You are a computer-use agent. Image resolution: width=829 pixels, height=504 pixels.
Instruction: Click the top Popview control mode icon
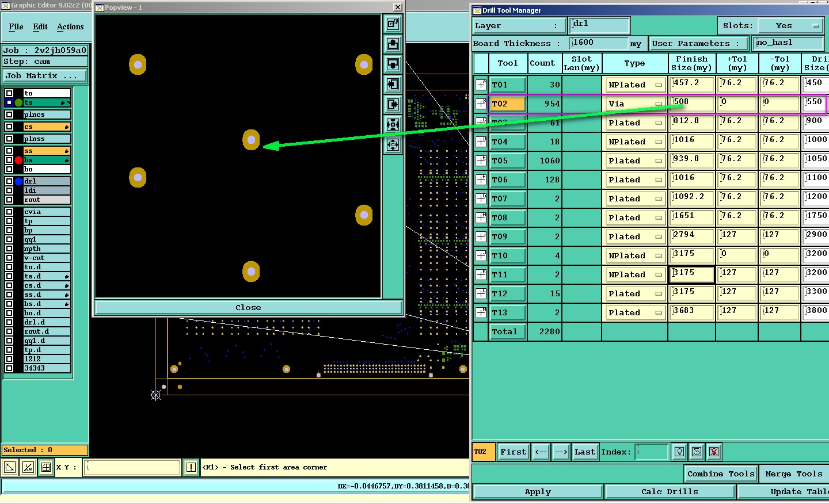click(x=393, y=24)
